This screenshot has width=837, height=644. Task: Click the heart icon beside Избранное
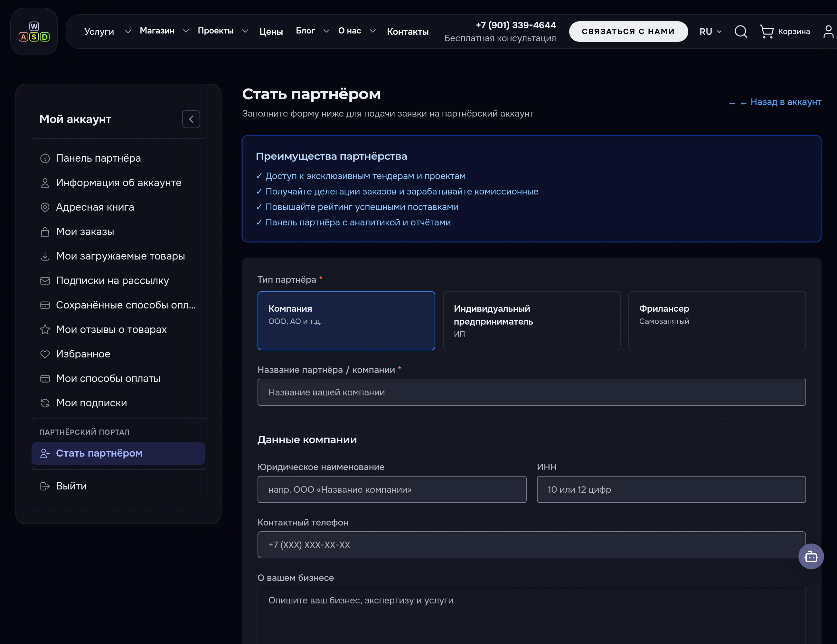(45, 354)
